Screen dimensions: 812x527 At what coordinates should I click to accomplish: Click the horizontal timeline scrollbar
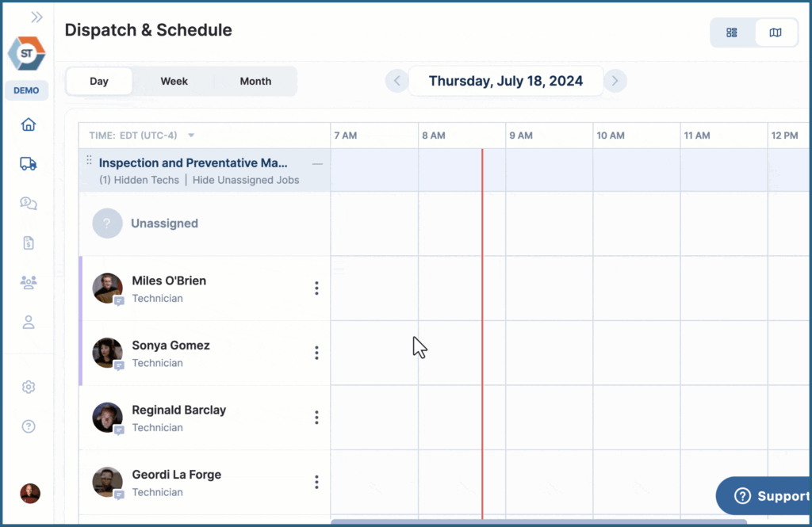(539, 521)
